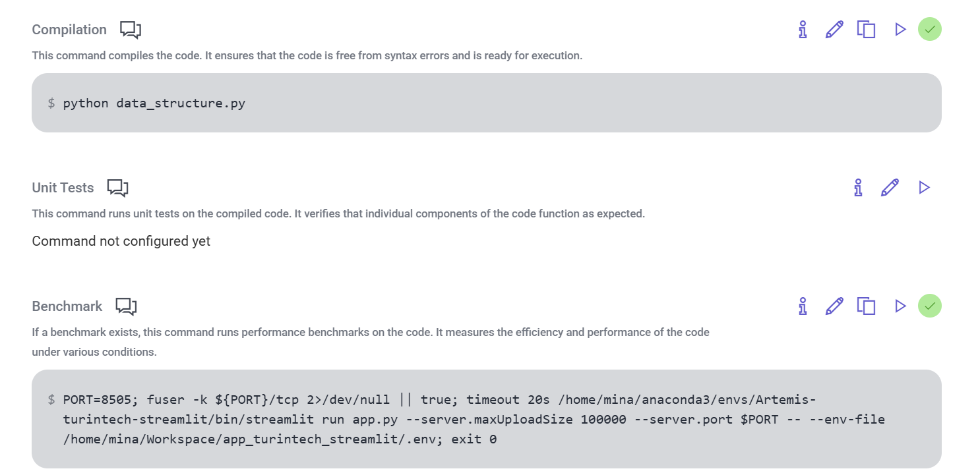Click the Benchmark streamlit command box
980x475 pixels.
(x=486, y=419)
